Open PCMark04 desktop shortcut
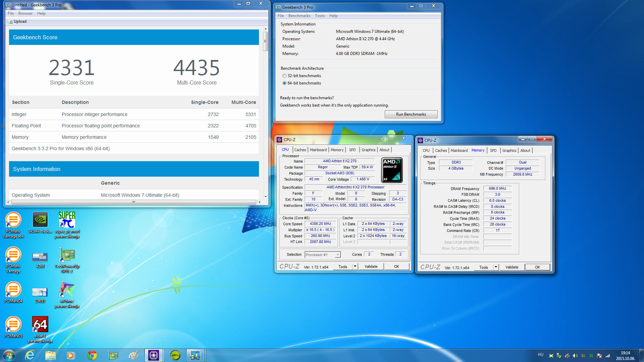This screenshot has height=362, width=644. pos(13,292)
